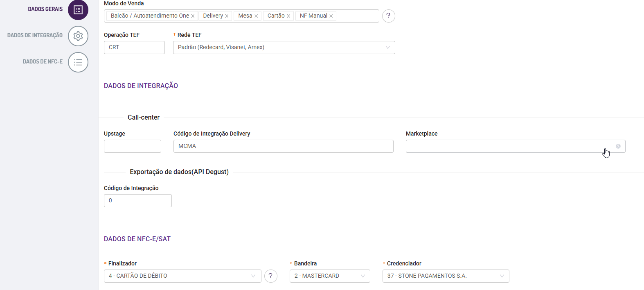
Task: Remove the Balcão / Autoatendimento One tag
Action: click(193, 16)
